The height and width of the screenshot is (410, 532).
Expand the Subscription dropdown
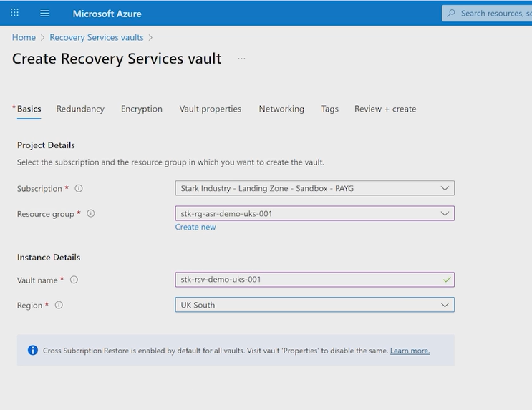[x=445, y=189]
